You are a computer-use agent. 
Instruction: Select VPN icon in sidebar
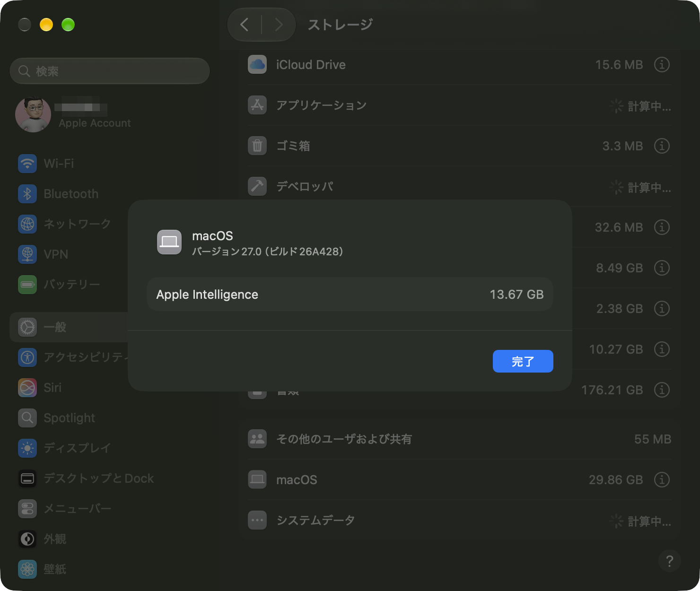tap(27, 254)
